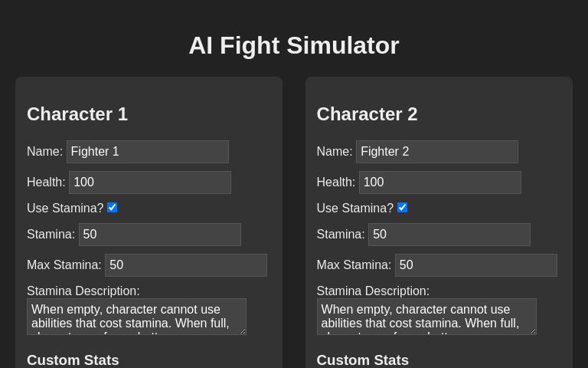The image size is (588, 368).
Task: Click the "Use Stamina?" label under Character 1
Action: (65, 209)
